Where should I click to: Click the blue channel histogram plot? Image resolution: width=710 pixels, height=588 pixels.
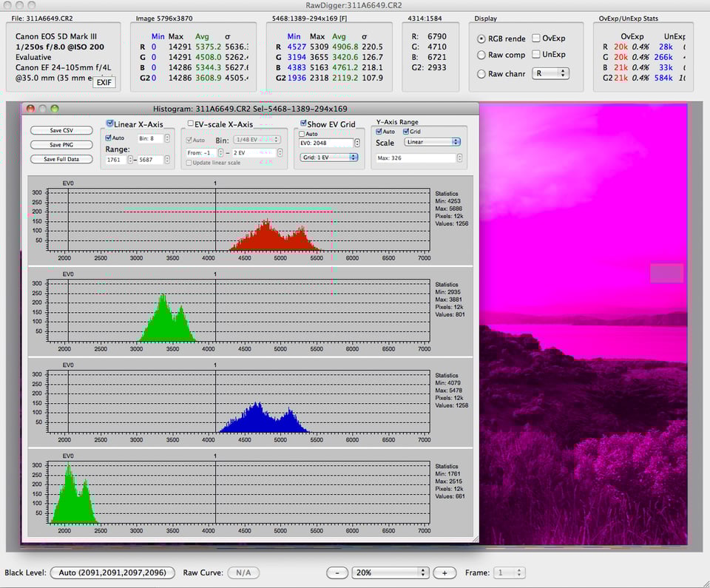[239, 402]
